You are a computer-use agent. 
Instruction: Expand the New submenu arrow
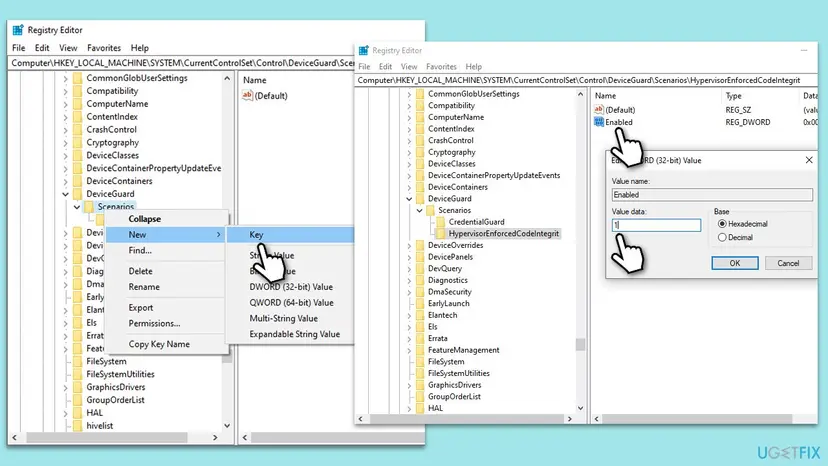(219, 235)
